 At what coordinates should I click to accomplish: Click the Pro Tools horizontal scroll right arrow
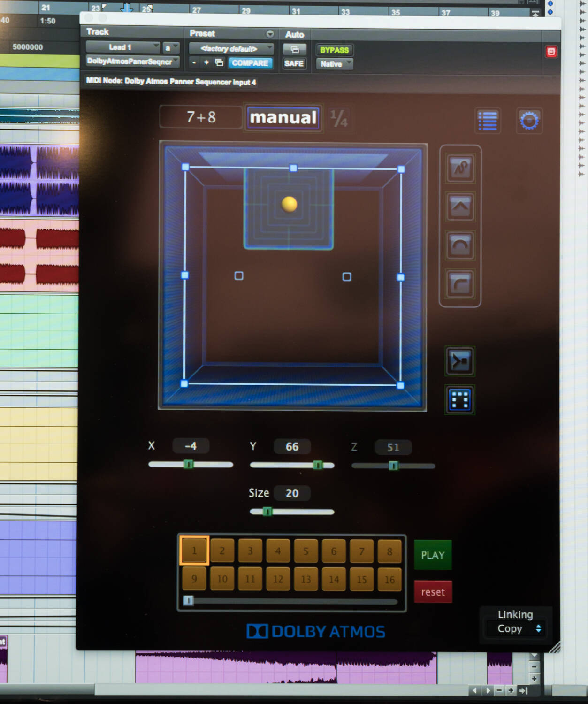click(x=488, y=690)
